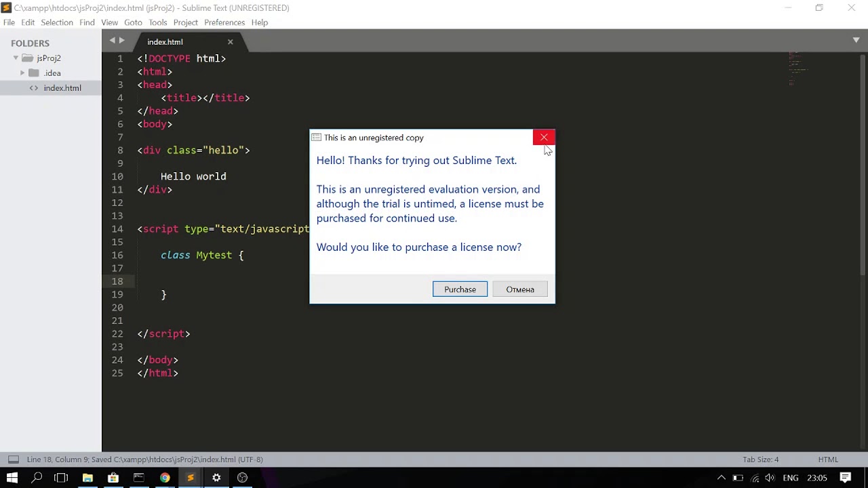The width and height of the screenshot is (868, 488).
Task: Click the '</html>' closing tag line
Action: [x=158, y=373]
